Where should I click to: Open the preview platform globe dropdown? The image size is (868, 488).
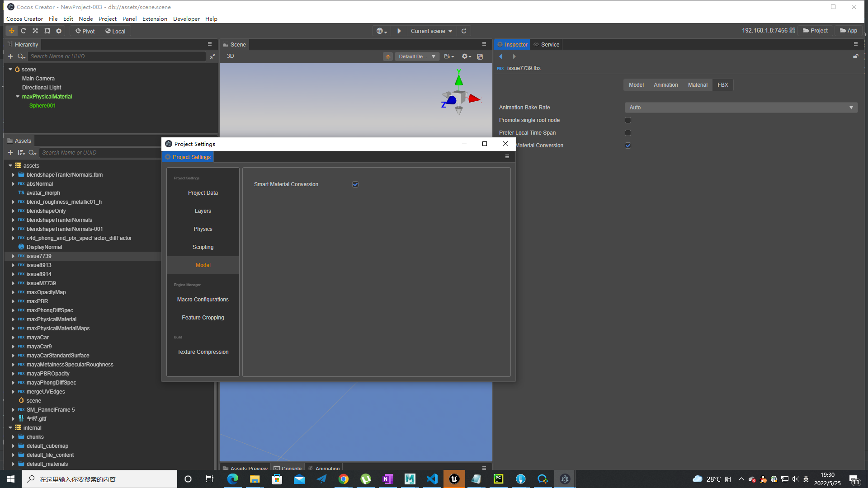click(x=382, y=31)
